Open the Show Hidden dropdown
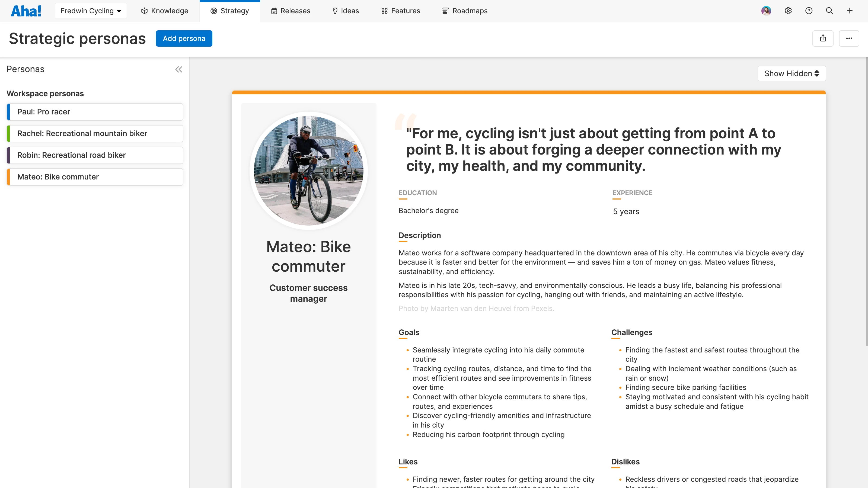 [x=792, y=73]
